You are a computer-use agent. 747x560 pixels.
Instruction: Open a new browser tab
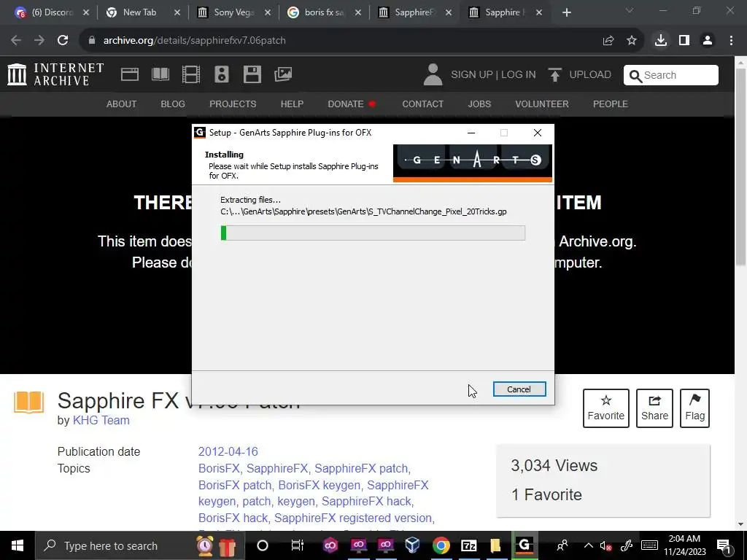click(x=566, y=13)
